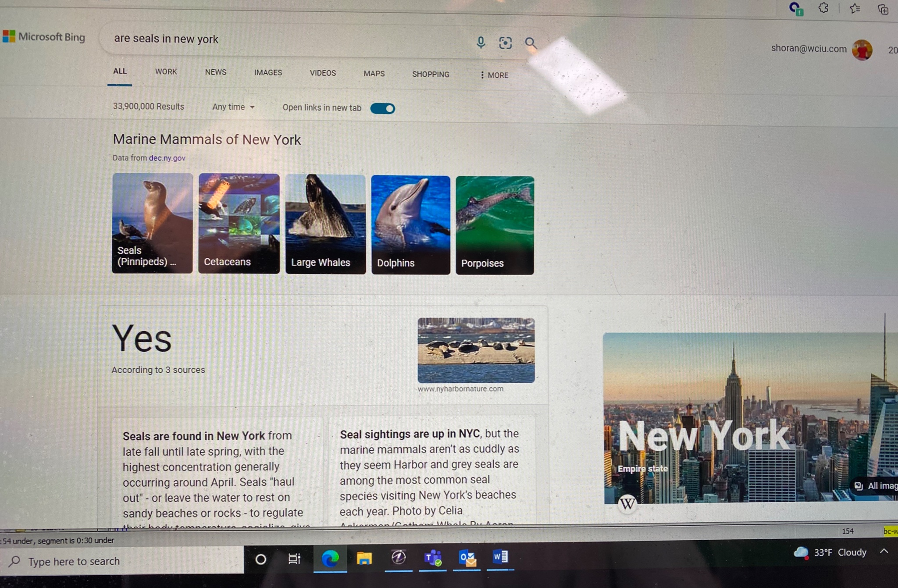Select the Large Whales card
The width and height of the screenshot is (898, 588).
325,224
